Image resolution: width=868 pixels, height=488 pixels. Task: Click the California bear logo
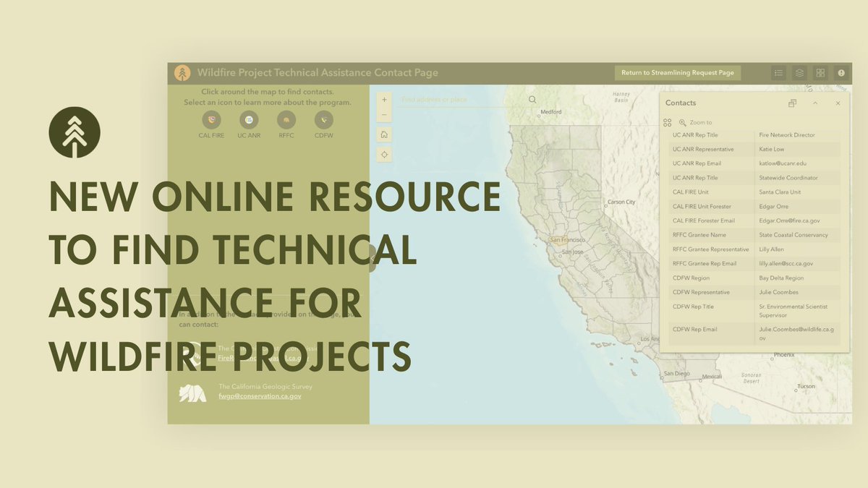pyautogui.click(x=192, y=393)
